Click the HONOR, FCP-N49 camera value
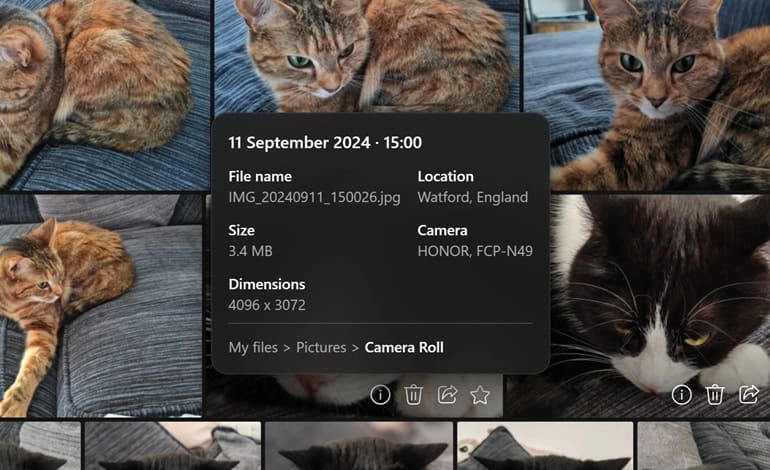This screenshot has width=770, height=470. pos(475,250)
